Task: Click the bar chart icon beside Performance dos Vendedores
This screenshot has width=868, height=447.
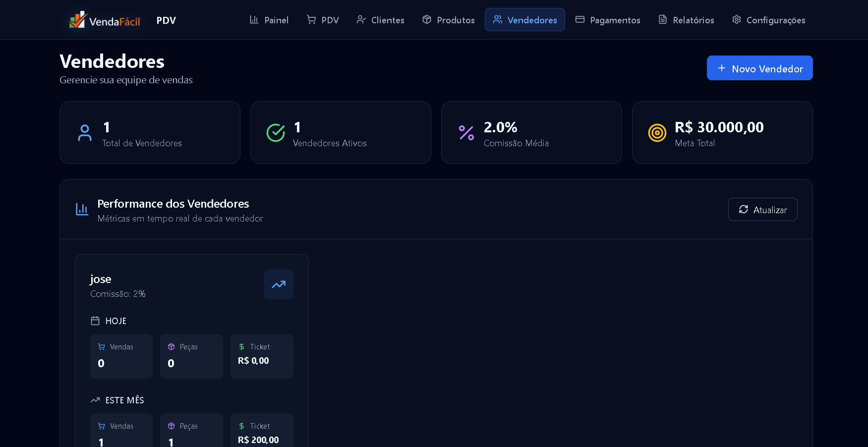Action: coord(82,209)
